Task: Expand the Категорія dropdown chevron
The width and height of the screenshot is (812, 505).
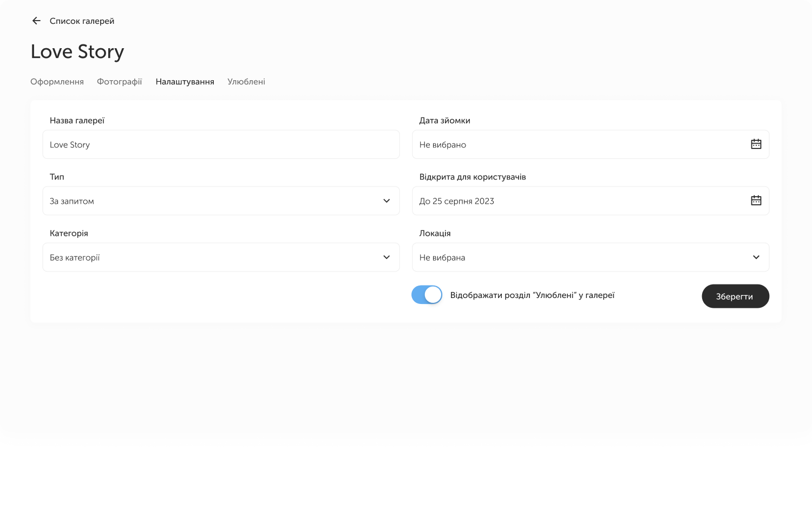Action: pyautogui.click(x=387, y=257)
